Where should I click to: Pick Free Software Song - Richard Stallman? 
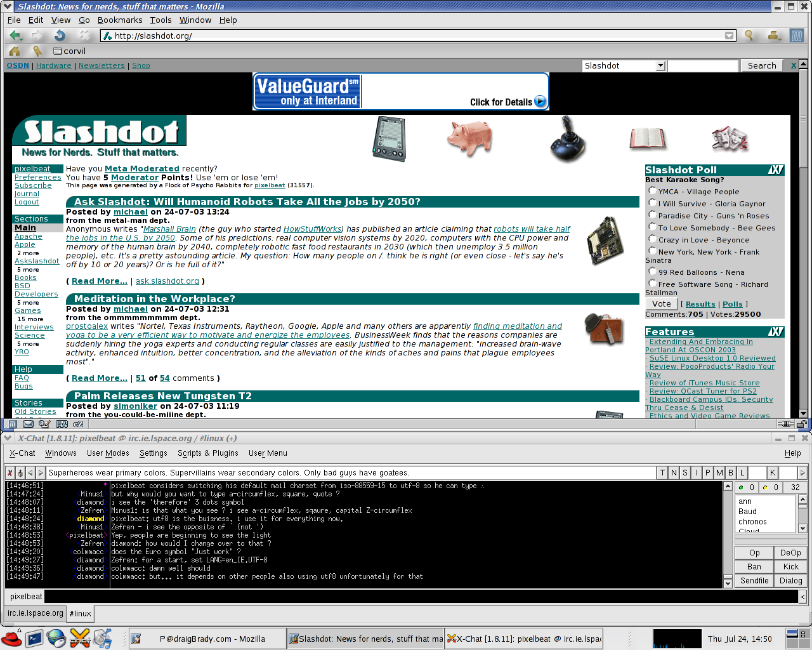point(653,283)
